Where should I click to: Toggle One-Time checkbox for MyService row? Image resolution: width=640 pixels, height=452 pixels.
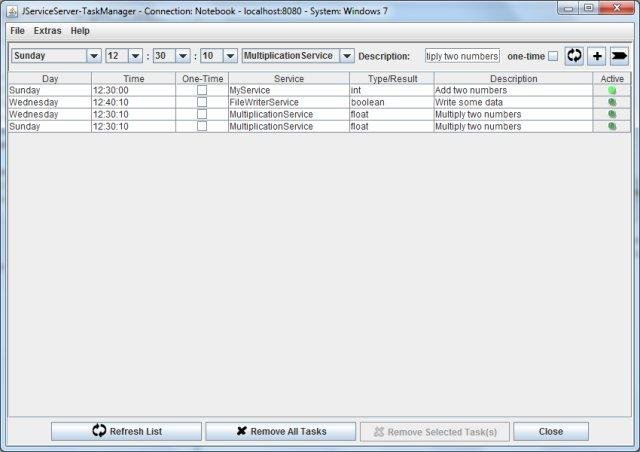pyautogui.click(x=202, y=90)
